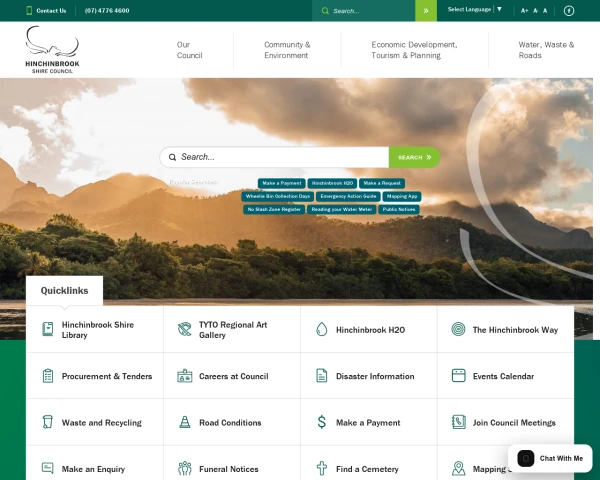Click the green SEARCH button in hero
This screenshot has height=480, width=600.
pyautogui.click(x=414, y=157)
